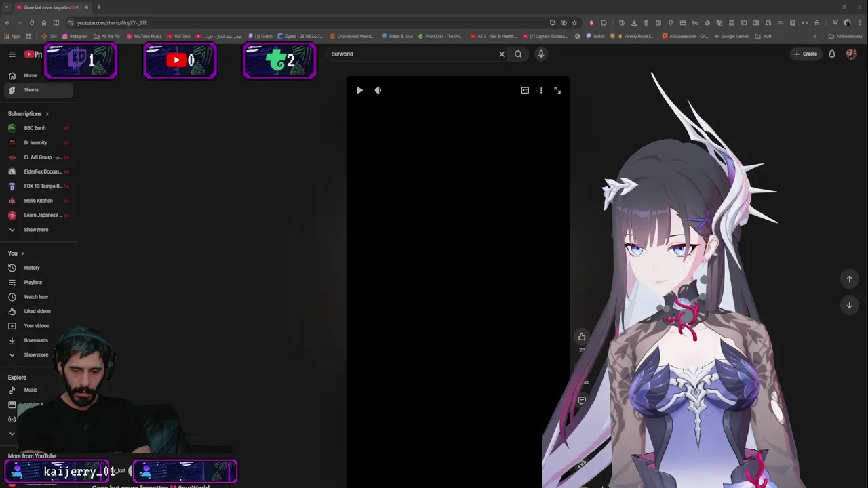The image size is (868, 488).
Task: Open the Short's comments
Action: pos(581,401)
